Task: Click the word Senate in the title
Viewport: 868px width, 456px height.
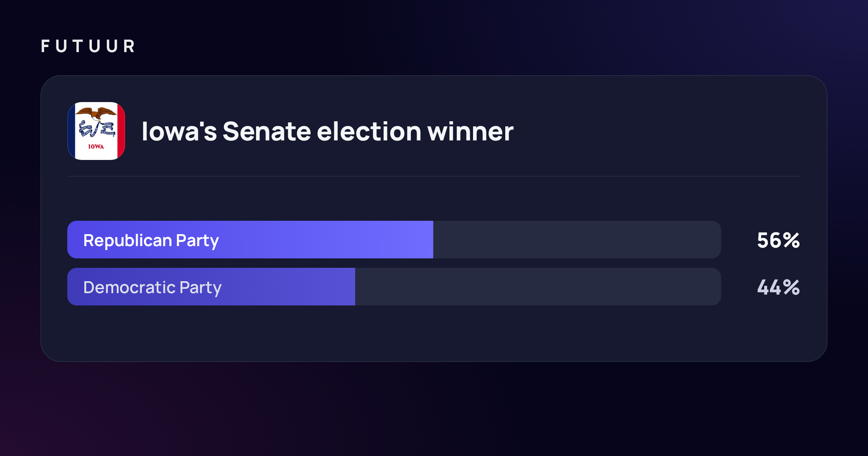Action: point(267,131)
